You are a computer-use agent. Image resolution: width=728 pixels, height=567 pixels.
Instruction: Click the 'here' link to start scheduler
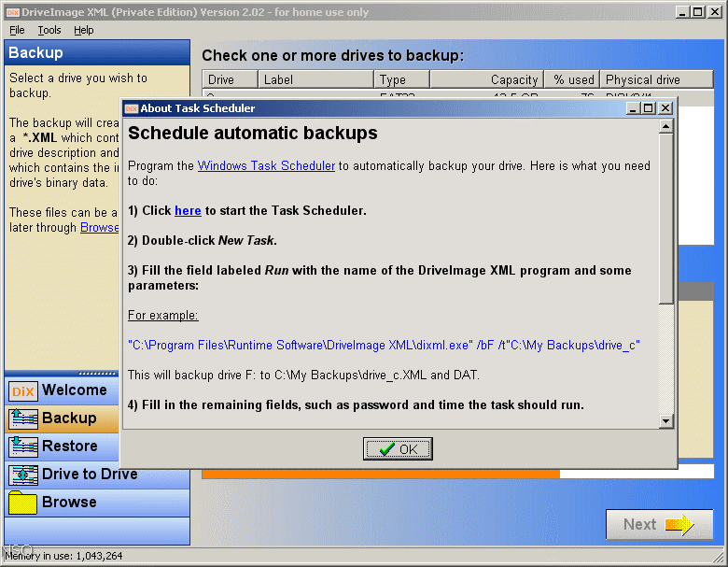point(188,211)
